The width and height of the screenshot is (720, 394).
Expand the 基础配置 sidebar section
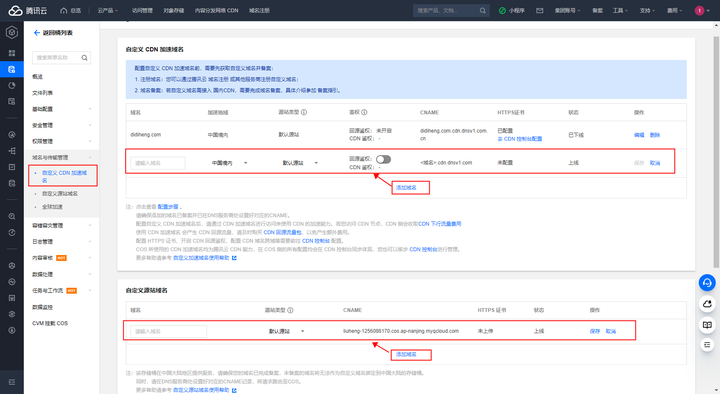click(62, 109)
